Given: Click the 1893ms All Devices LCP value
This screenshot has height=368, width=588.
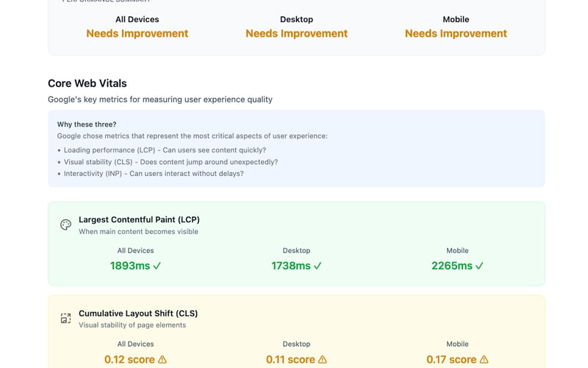Looking at the screenshot, I should pyautogui.click(x=130, y=266).
